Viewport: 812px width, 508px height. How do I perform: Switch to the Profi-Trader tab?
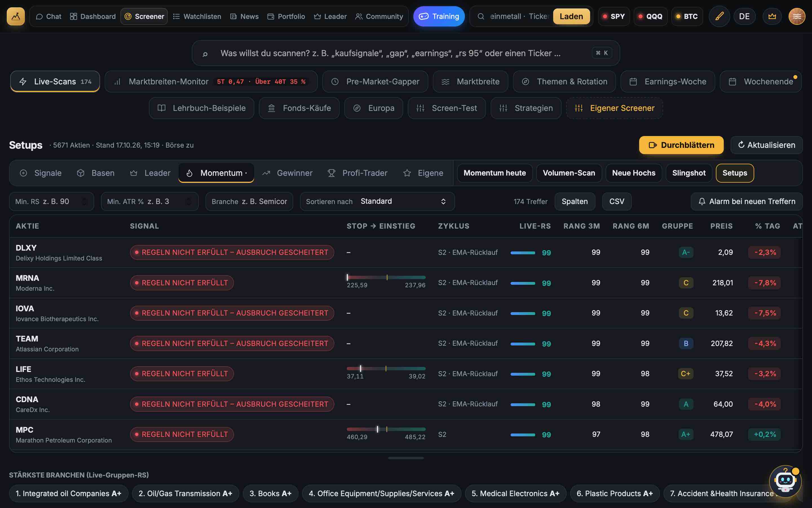357,173
